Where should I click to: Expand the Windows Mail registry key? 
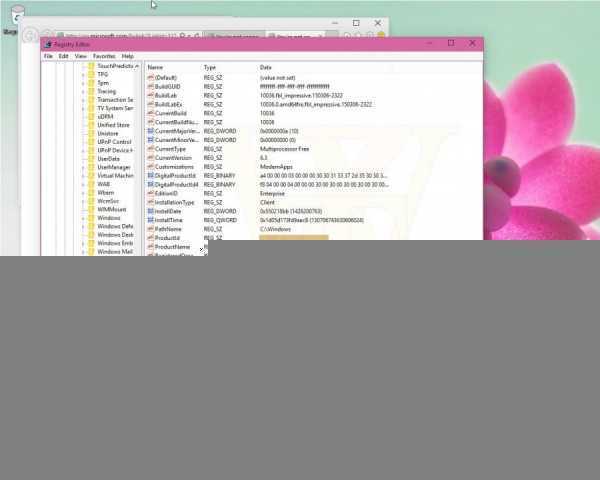click(x=83, y=251)
